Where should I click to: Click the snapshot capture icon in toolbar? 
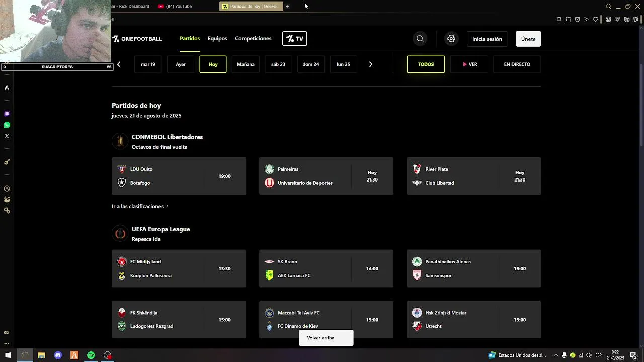pyautogui.click(x=568, y=19)
